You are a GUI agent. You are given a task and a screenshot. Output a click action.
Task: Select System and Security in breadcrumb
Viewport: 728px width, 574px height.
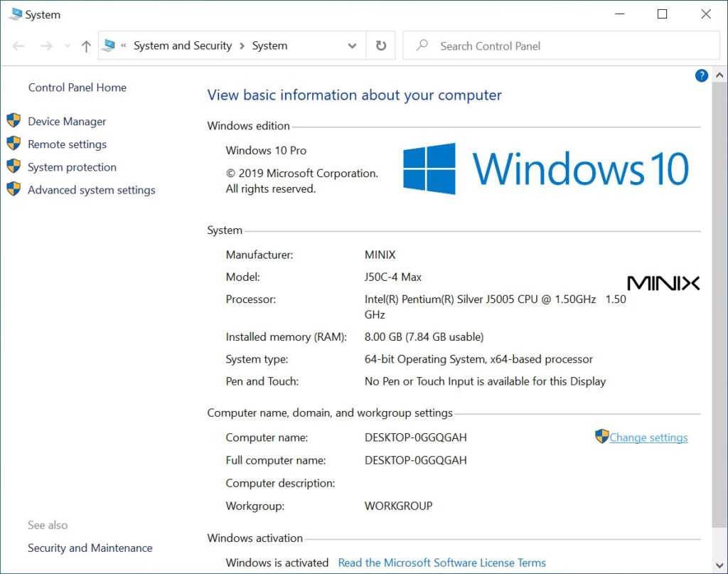click(x=183, y=46)
